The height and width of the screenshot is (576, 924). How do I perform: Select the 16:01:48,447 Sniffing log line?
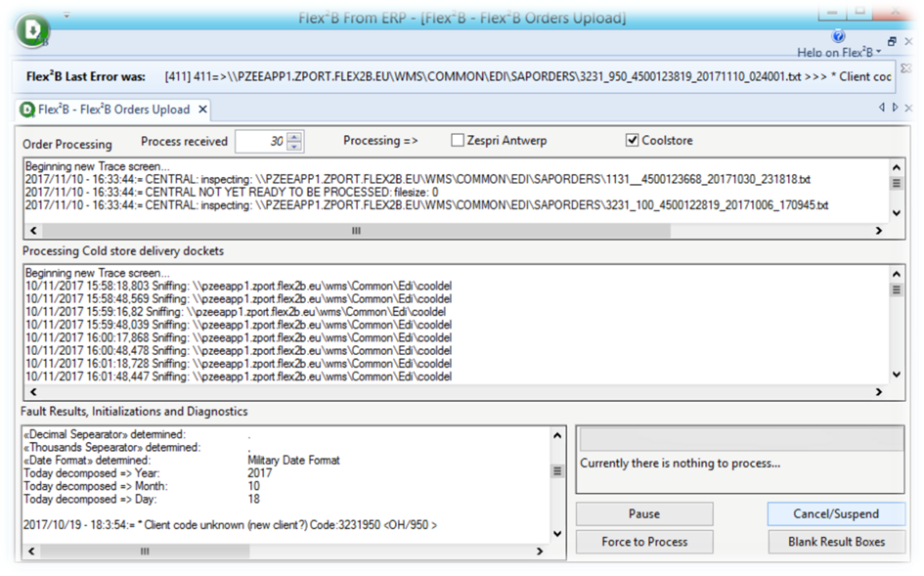point(239,377)
